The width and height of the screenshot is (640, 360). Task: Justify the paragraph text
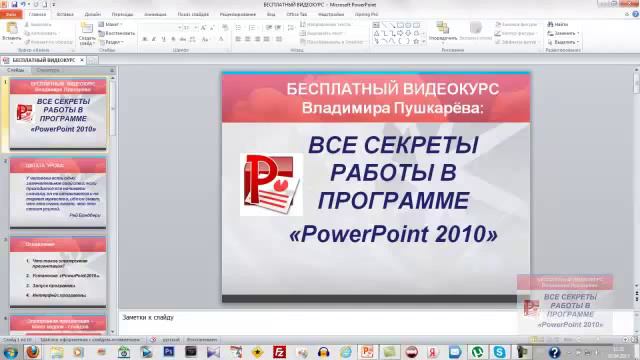tap(267, 39)
